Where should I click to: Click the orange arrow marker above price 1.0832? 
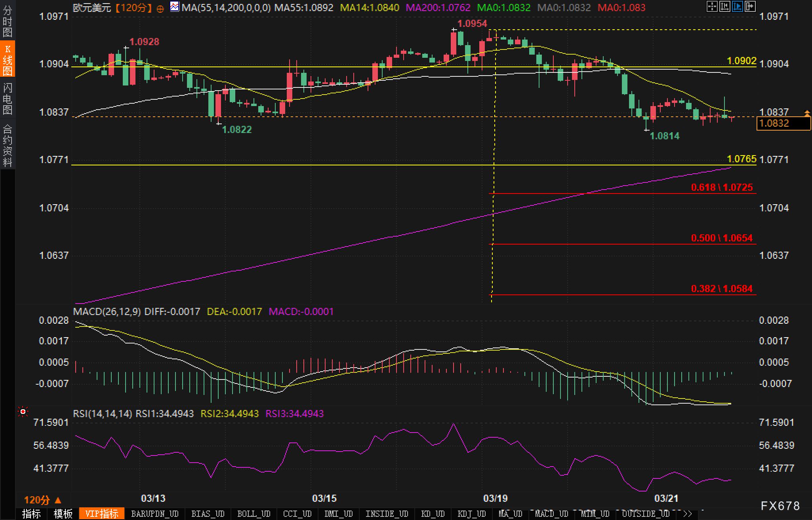point(807,114)
